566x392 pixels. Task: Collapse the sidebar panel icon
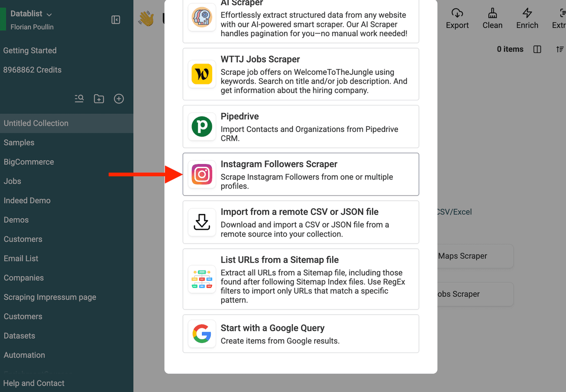(116, 20)
